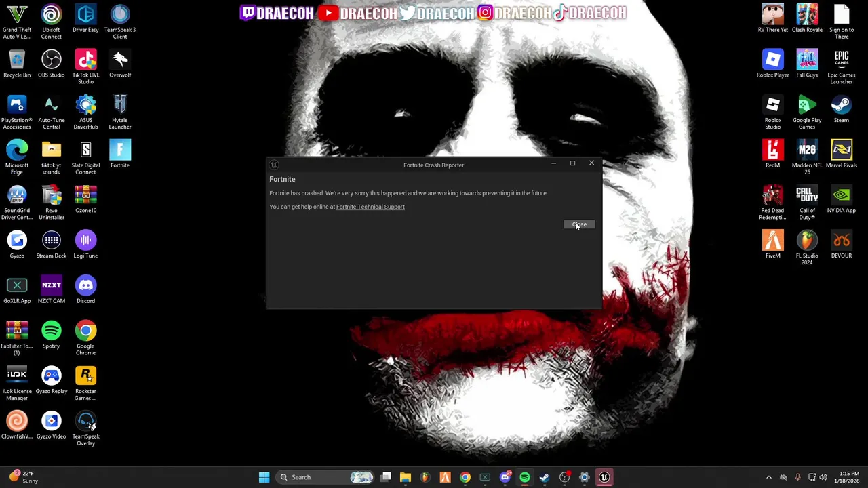Select the Overwolf desktop icon
Screen dimensions: 868x488
point(120,64)
